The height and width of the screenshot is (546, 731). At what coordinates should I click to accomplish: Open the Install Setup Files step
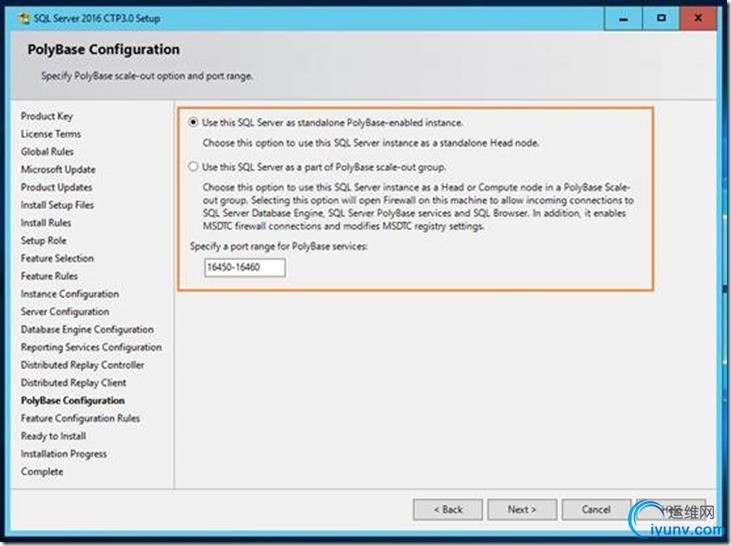point(57,205)
